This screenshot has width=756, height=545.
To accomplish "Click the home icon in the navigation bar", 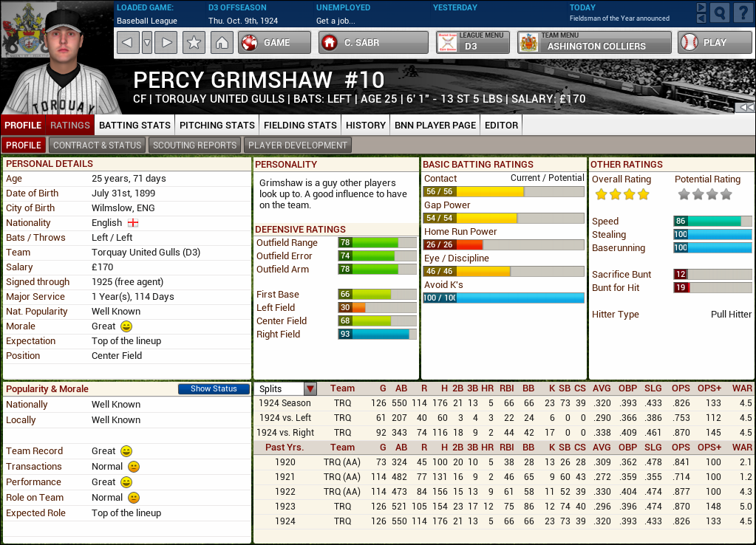I will (x=222, y=42).
